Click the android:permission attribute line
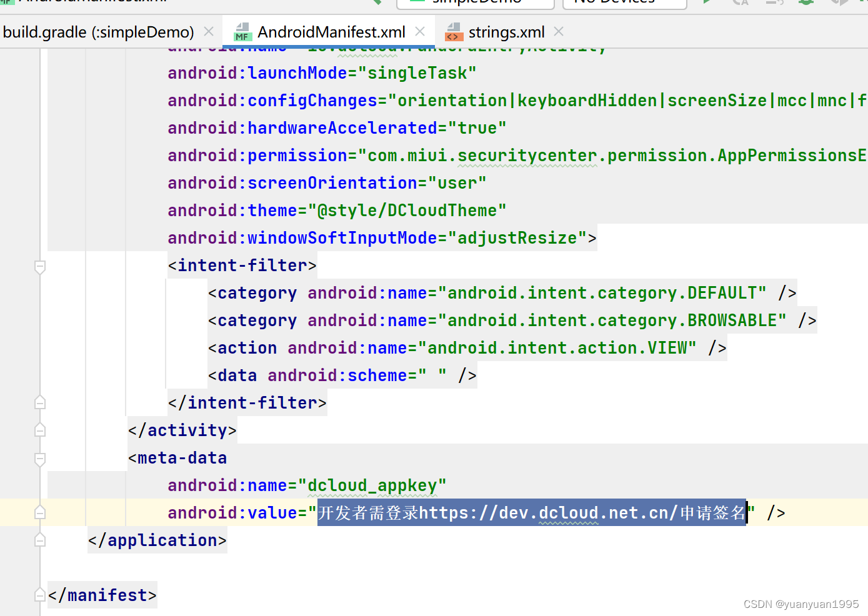The height and width of the screenshot is (616, 868). click(x=517, y=156)
